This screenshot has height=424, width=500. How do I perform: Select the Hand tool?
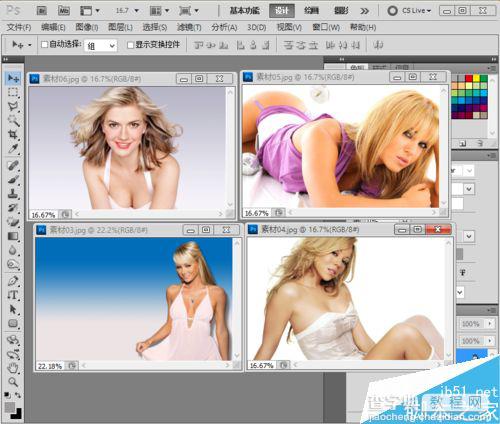pos(13,368)
